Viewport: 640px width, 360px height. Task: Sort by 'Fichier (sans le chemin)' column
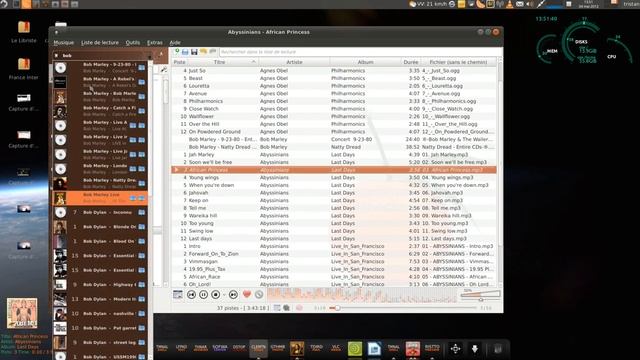(x=458, y=62)
